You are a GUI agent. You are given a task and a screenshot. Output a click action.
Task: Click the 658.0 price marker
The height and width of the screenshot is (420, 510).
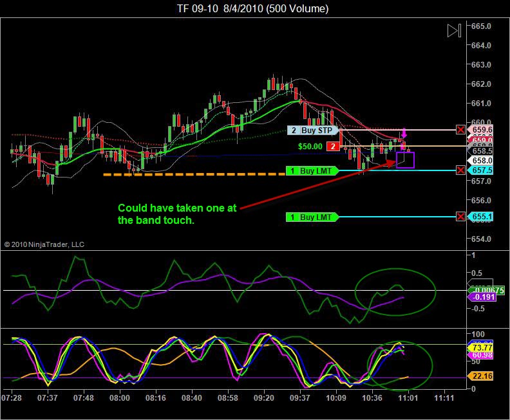point(480,160)
